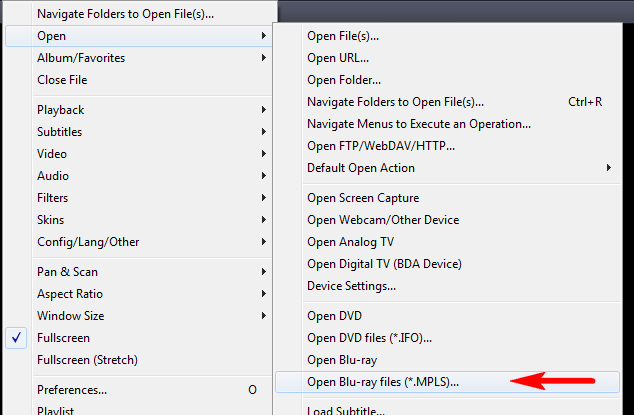
Task: Expand the Album/Favorites submenu
Action: point(138,58)
